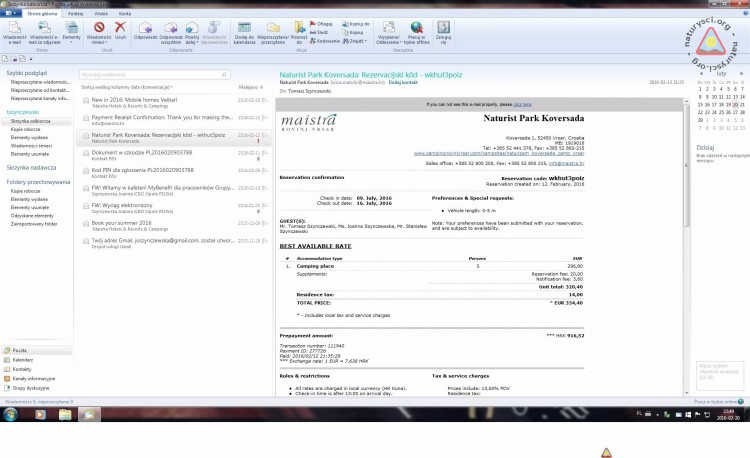This screenshot has width=750, height=458.
Task: Select email 'New in 2016: Mobile homes Valkari'
Action: point(175,102)
